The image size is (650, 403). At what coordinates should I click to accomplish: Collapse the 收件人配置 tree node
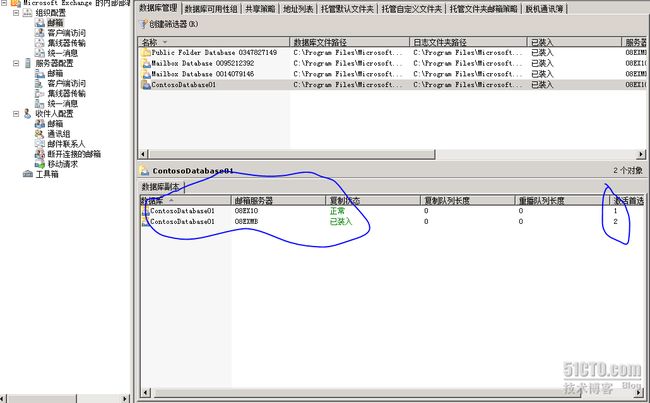[x=16, y=113]
